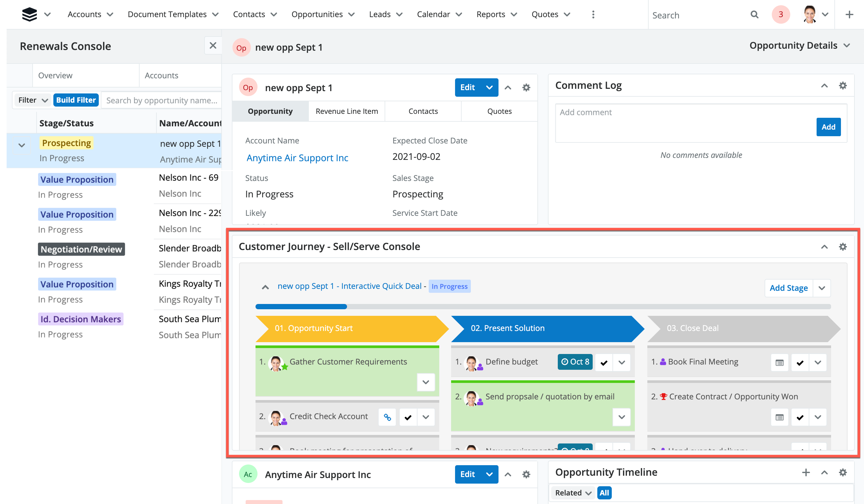This screenshot has width=864, height=504.
Task: Click the quick create plus icon
Action: pos(849,15)
